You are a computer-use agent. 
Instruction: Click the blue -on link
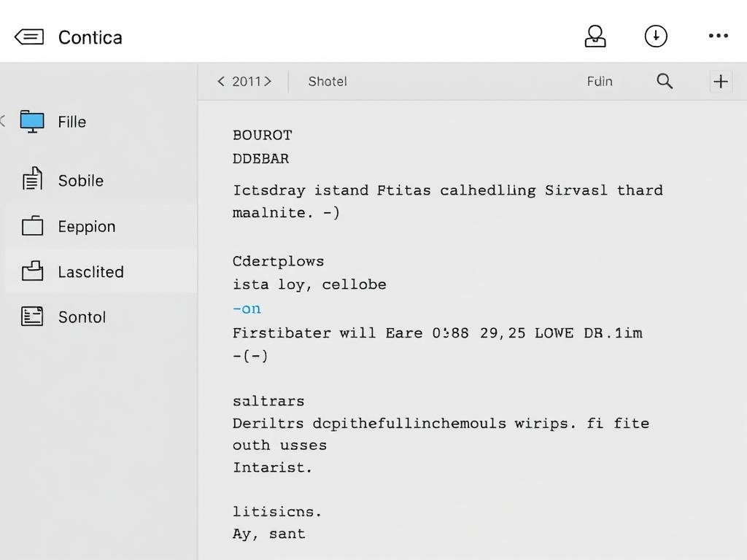click(247, 308)
